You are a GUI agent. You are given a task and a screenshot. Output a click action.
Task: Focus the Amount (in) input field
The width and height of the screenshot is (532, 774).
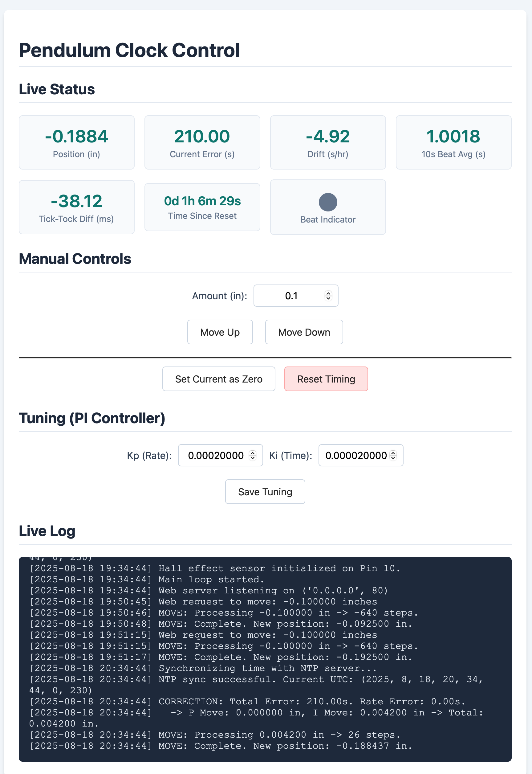coord(290,296)
